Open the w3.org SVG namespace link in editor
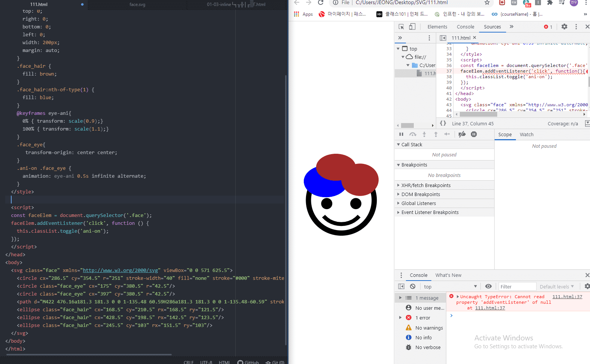 tap(120, 270)
